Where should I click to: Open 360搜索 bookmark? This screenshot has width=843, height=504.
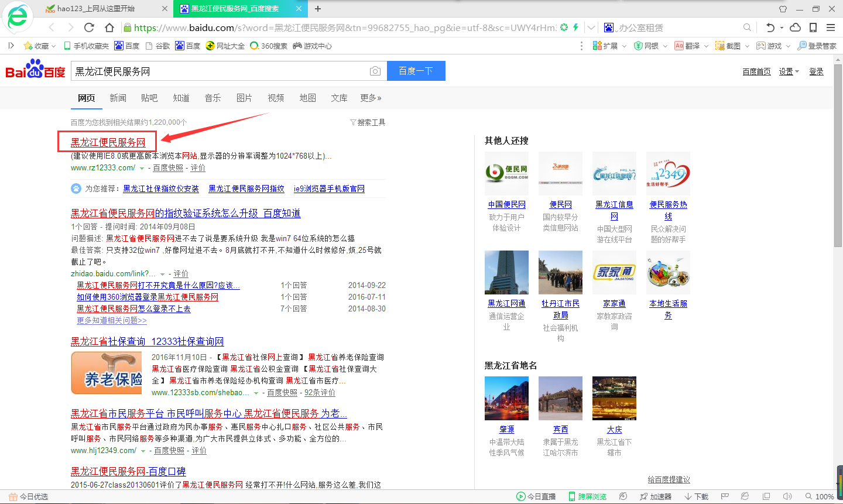(x=269, y=46)
